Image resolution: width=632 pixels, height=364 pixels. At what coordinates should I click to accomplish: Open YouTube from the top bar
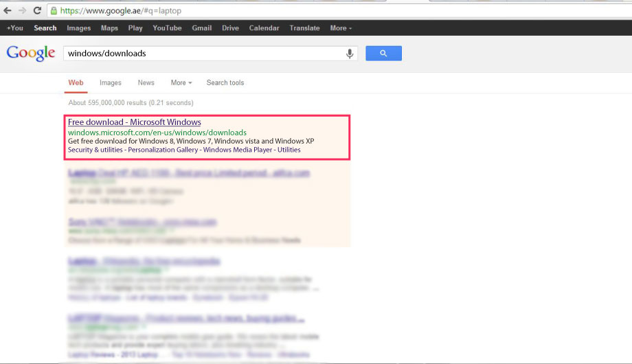[x=167, y=27]
